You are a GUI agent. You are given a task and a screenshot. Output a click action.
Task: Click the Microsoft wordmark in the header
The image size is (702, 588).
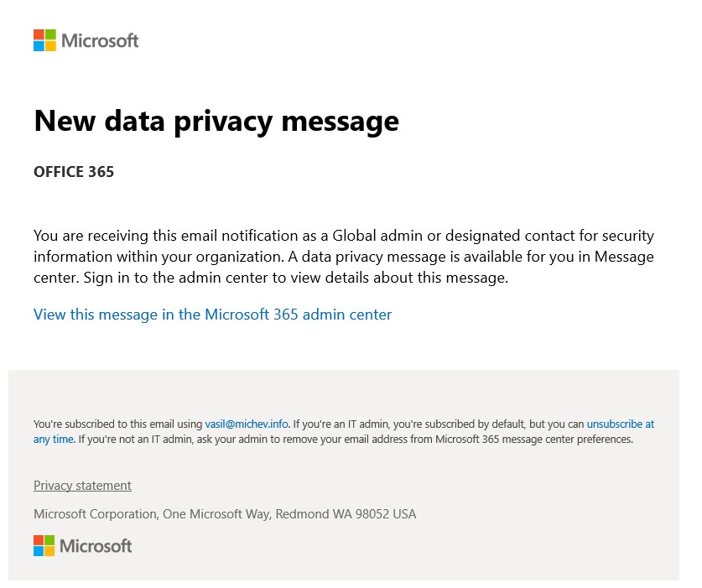[100, 41]
